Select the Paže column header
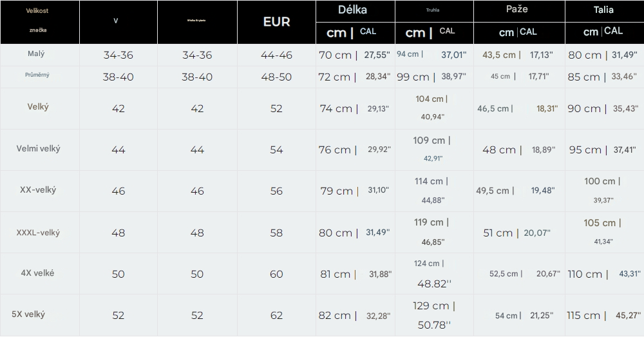The height and width of the screenshot is (337, 644). pos(518,10)
